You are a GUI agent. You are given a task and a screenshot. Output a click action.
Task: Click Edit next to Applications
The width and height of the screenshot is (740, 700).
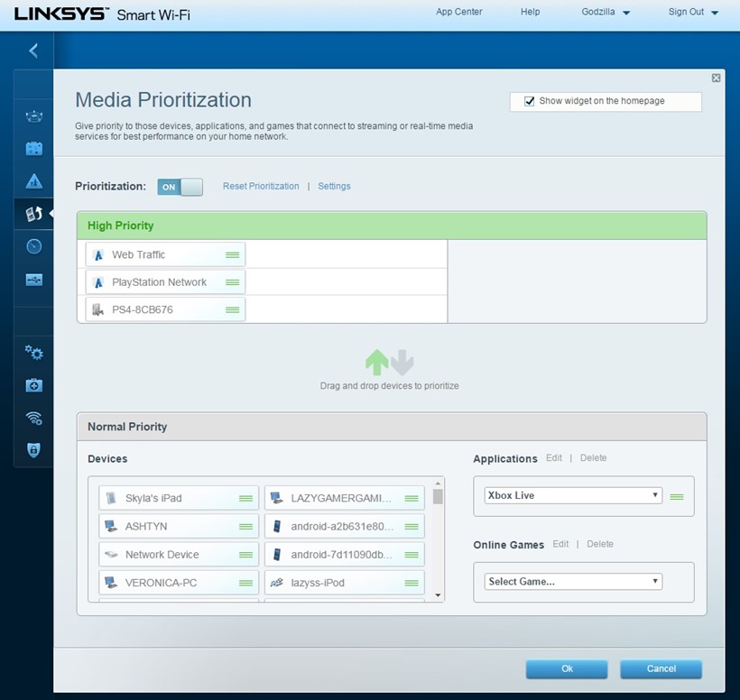click(x=554, y=458)
